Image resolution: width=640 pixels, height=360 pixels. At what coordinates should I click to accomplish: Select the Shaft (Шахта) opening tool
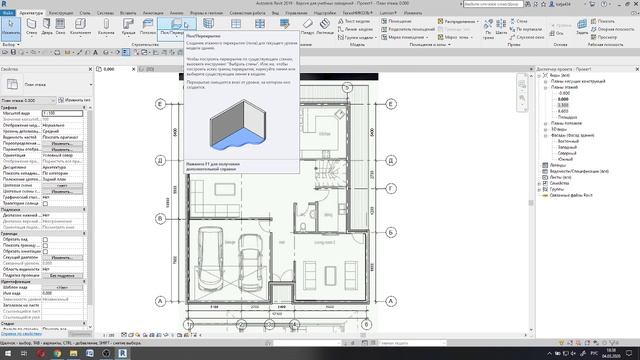point(501,28)
